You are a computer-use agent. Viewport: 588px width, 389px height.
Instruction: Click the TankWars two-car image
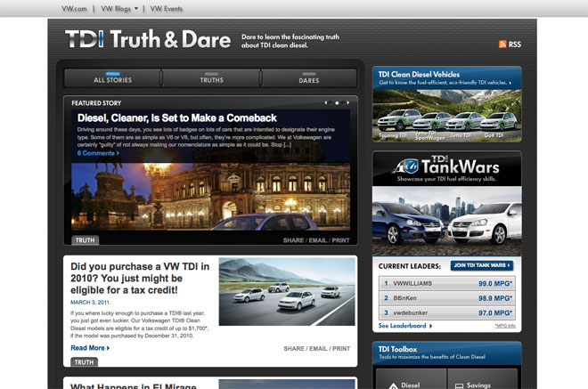pos(446,221)
